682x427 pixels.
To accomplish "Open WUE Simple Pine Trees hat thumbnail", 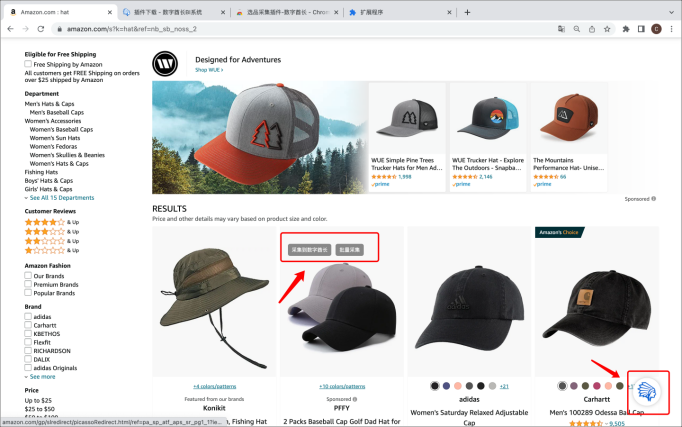I will [x=407, y=119].
